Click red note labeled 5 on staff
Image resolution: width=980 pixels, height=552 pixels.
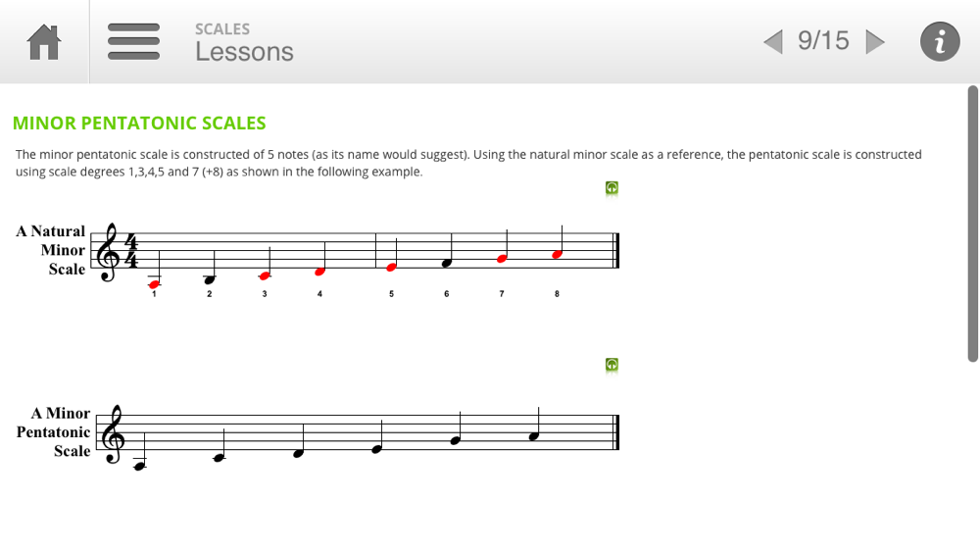click(391, 268)
